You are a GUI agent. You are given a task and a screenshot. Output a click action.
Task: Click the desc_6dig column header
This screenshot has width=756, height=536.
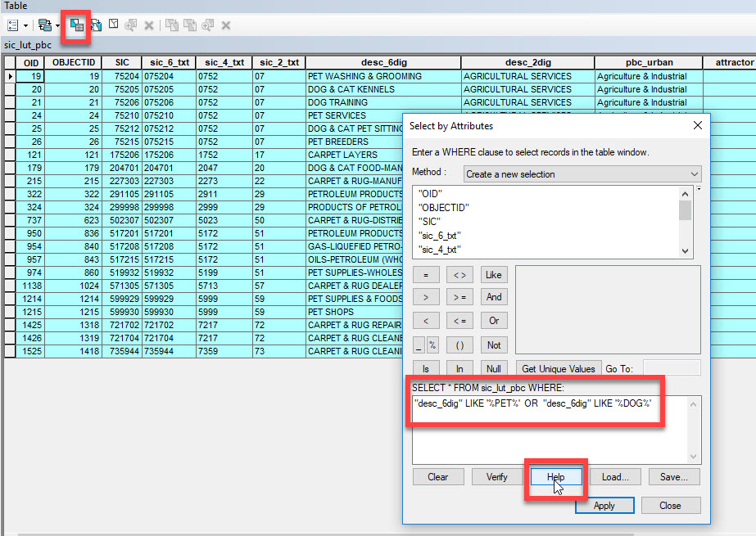pos(383,63)
